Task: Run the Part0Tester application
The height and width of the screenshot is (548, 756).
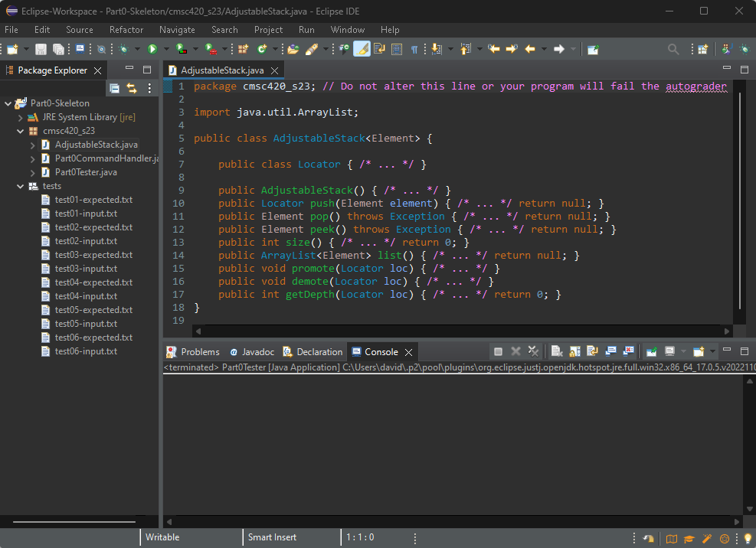Action: click(x=152, y=48)
